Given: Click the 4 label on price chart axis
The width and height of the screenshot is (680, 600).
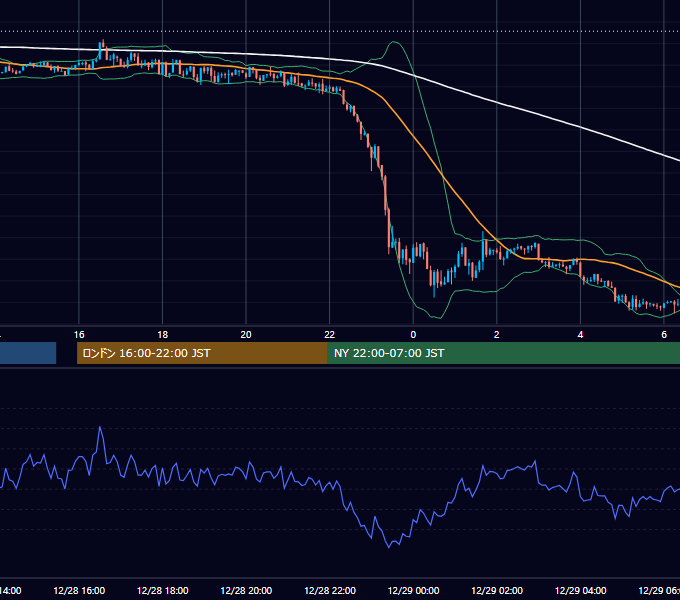Looking at the screenshot, I should coord(580,335).
